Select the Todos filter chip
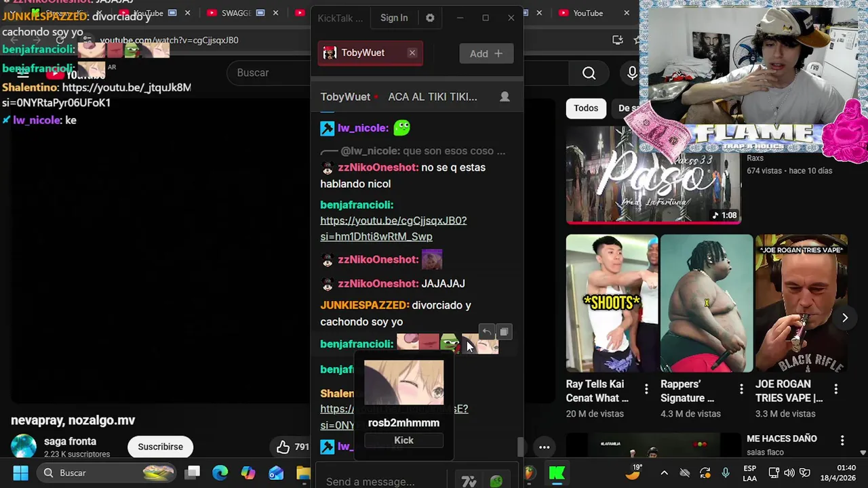The height and width of the screenshot is (488, 868). point(586,108)
